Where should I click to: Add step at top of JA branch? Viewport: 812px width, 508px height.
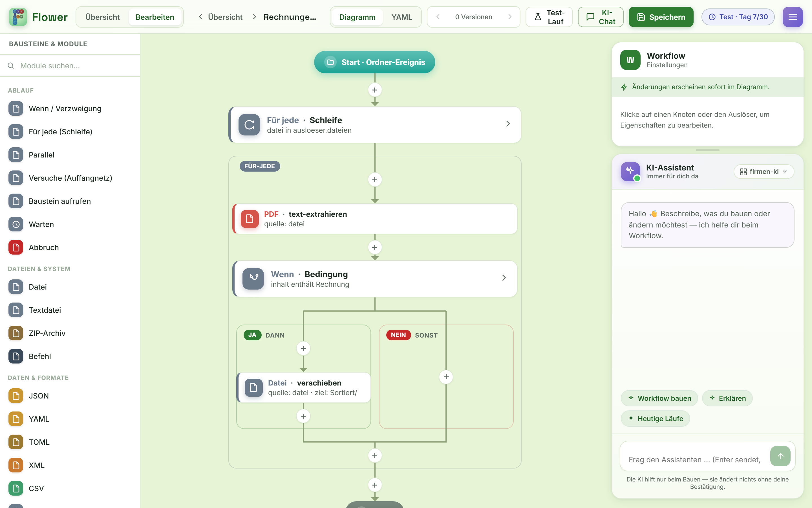(303, 349)
